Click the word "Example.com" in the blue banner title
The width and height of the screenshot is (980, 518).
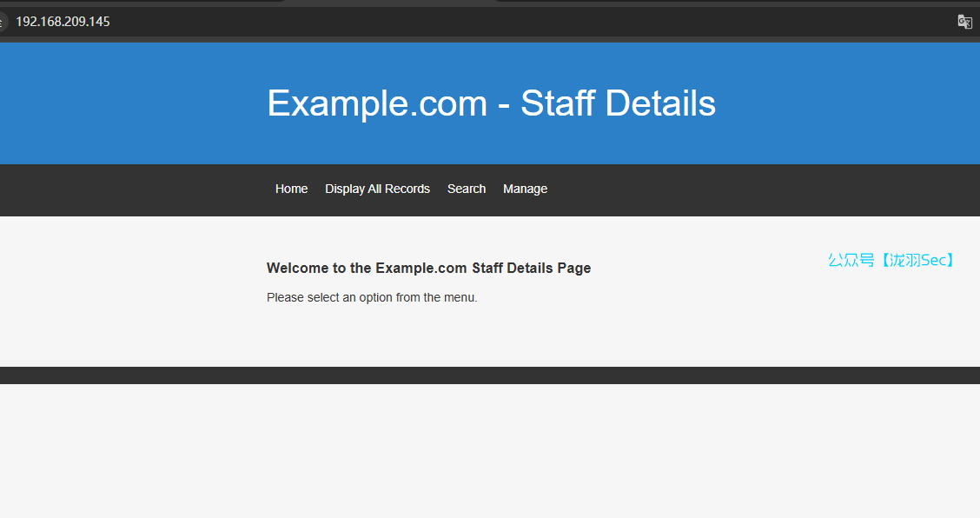click(x=377, y=103)
